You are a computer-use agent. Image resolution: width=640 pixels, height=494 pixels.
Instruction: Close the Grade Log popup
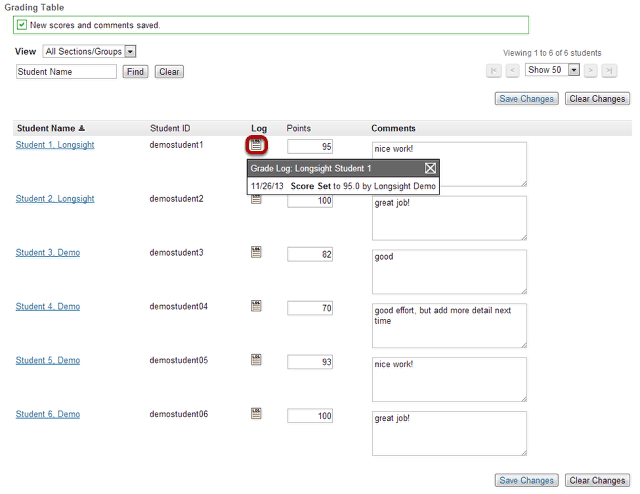click(430, 168)
